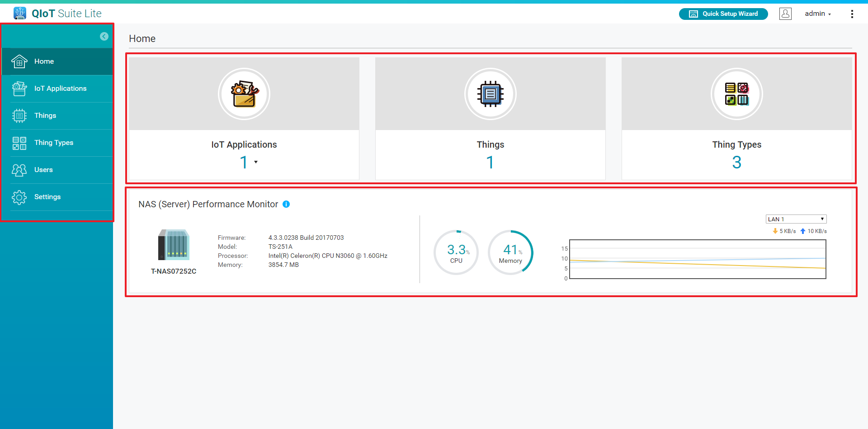Click the admin user profile icon
Viewport: 868px width, 429px height.
pos(785,14)
